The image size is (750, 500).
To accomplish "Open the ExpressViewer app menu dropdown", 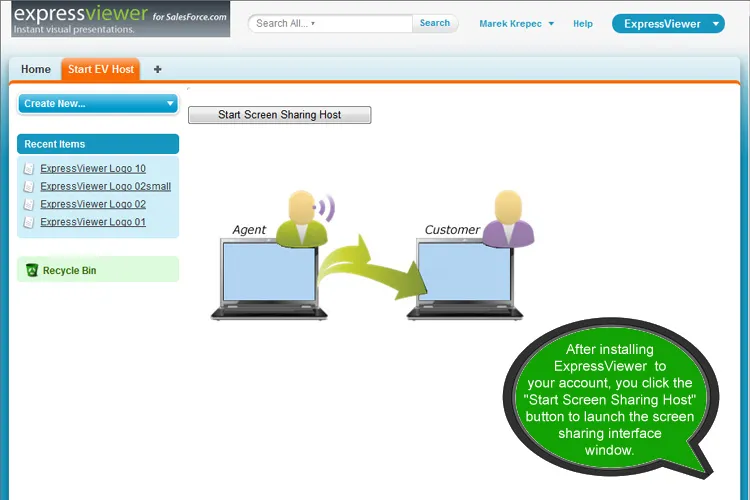I will 668,23.
